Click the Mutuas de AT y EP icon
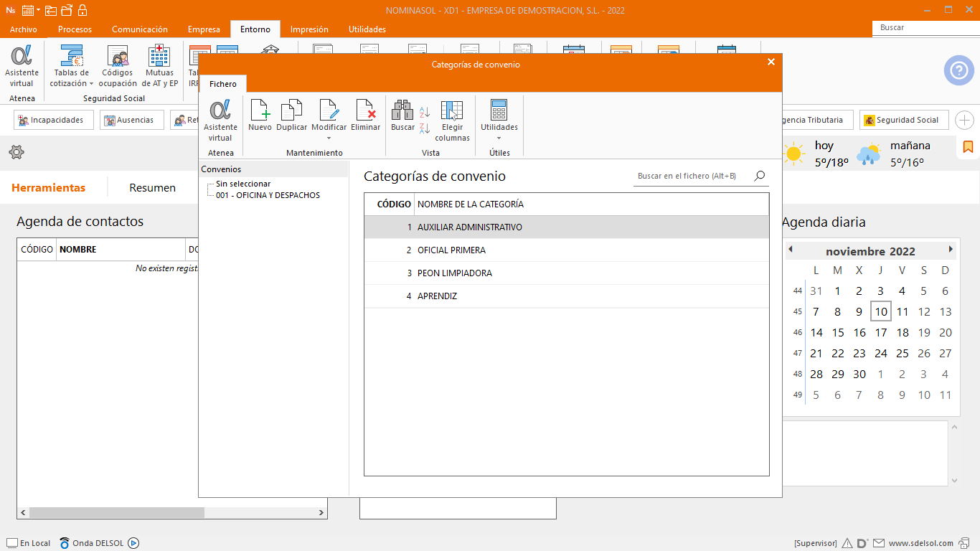 pos(159,65)
